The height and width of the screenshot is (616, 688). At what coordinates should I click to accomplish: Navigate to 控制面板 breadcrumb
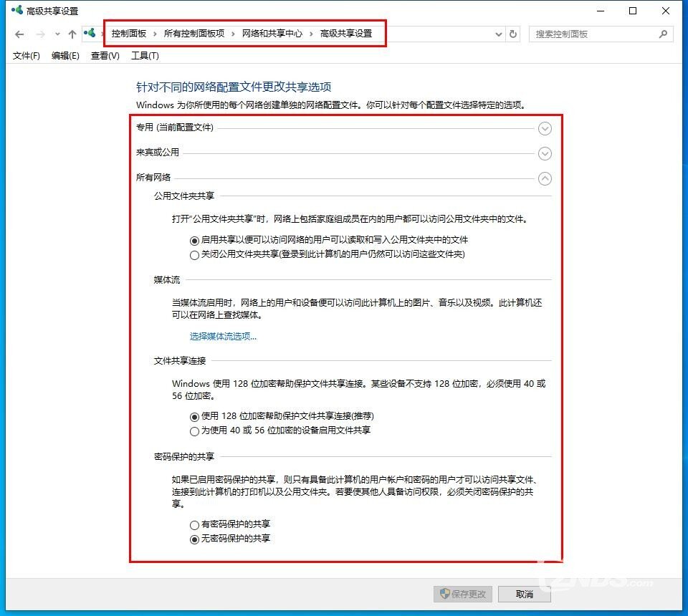coord(128,34)
